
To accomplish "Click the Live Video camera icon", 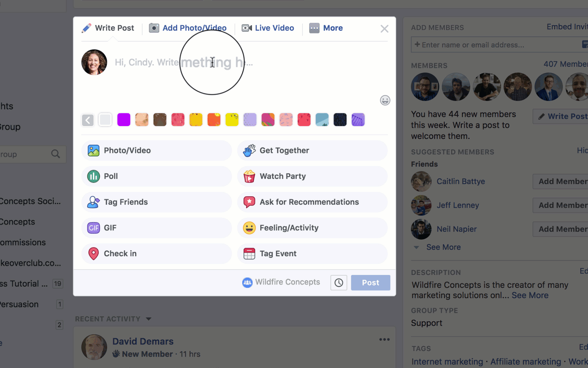I will click(247, 28).
